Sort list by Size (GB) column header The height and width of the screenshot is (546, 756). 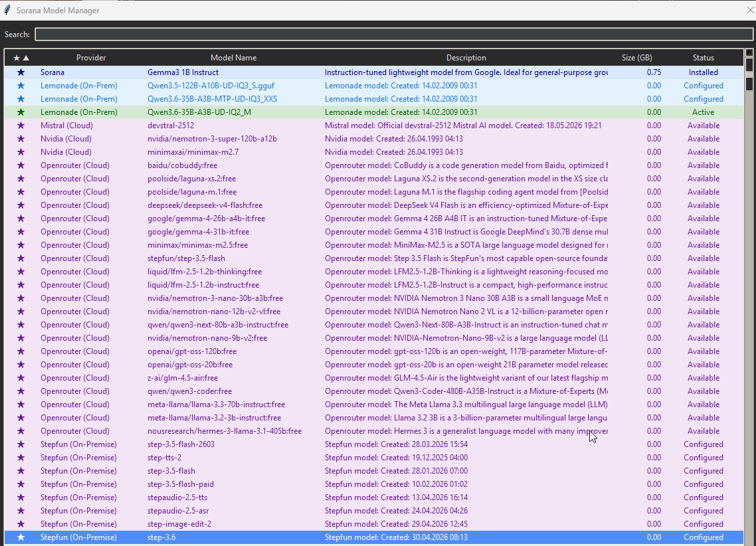tap(636, 58)
